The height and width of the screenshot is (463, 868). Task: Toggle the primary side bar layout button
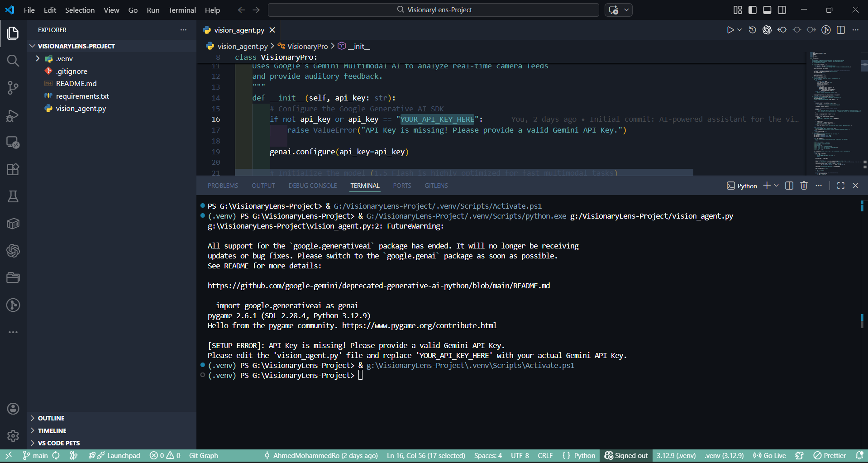point(753,10)
